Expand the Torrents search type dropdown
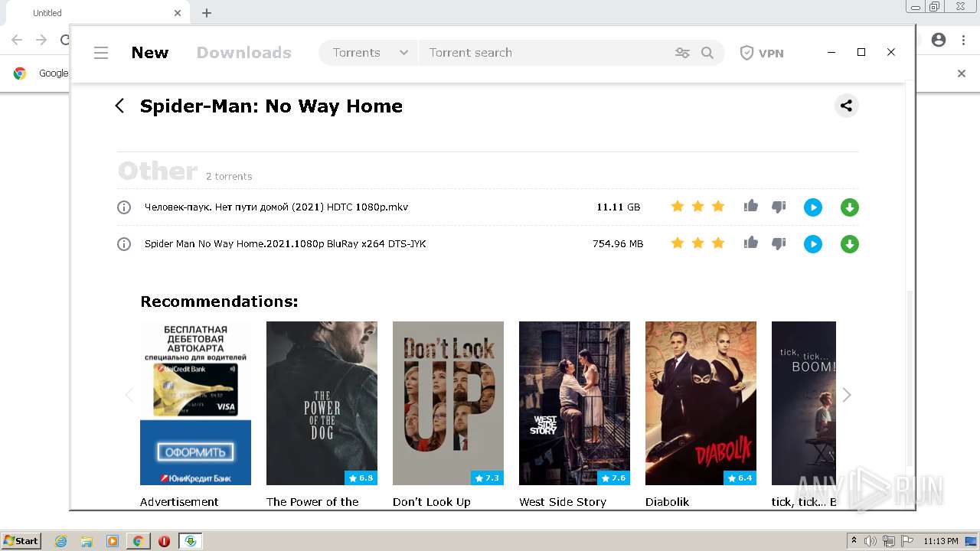The image size is (980, 551). 371,53
